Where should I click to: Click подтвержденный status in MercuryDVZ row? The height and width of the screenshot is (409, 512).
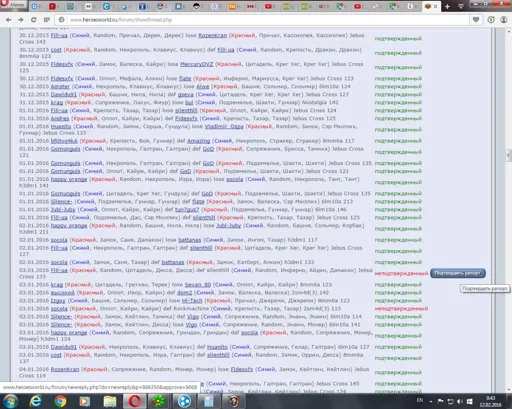398,67
